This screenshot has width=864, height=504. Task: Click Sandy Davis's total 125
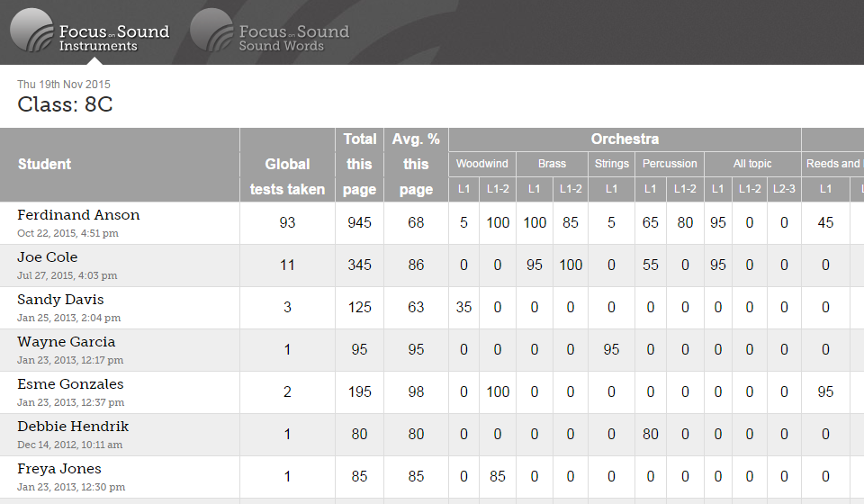359,308
